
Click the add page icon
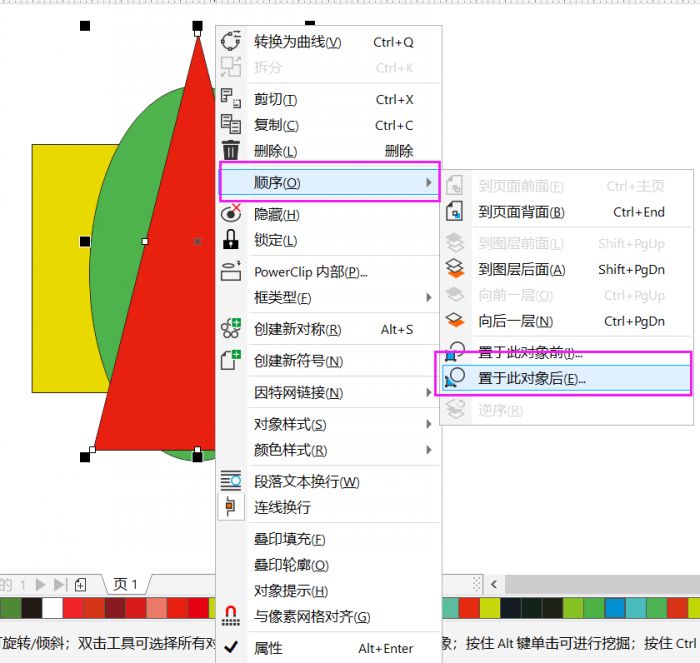click(x=80, y=584)
